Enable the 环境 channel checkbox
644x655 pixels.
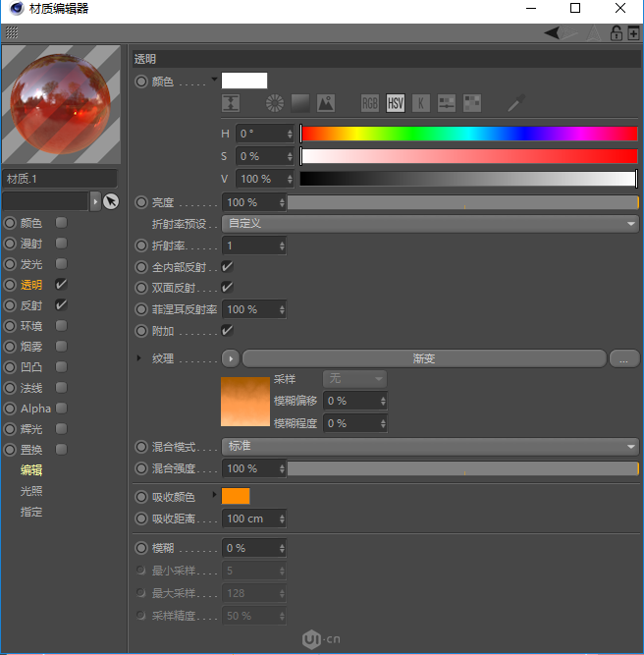[x=62, y=326]
